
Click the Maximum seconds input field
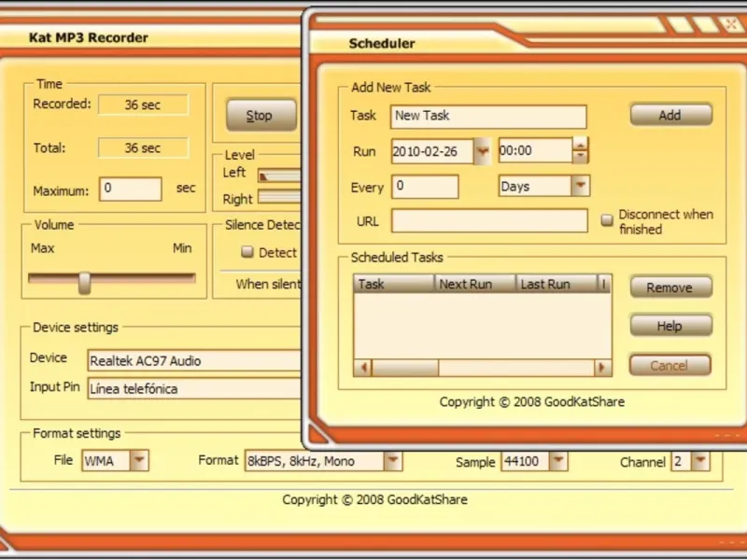click(131, 189)
